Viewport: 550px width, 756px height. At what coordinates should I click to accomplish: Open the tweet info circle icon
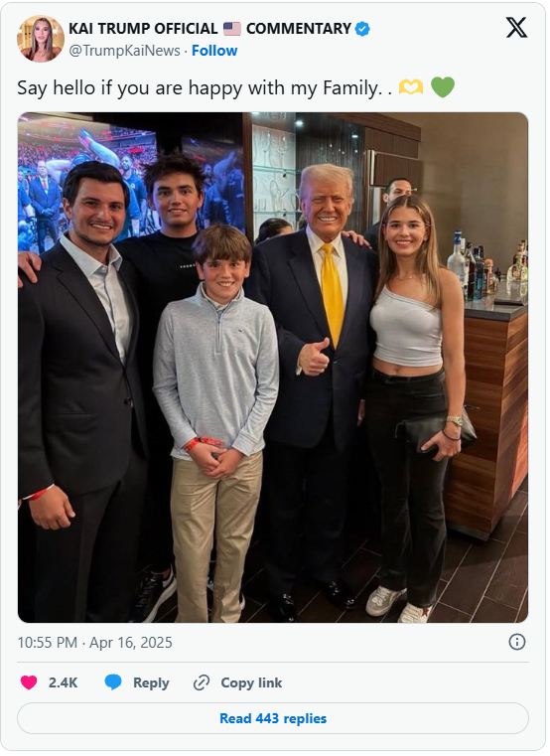(x=517, y=642)
